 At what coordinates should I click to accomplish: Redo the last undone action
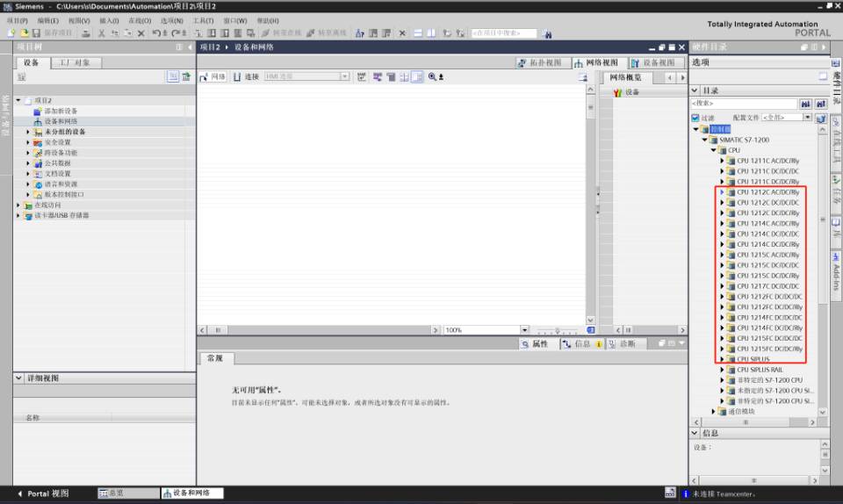click(x=176, y=33)
